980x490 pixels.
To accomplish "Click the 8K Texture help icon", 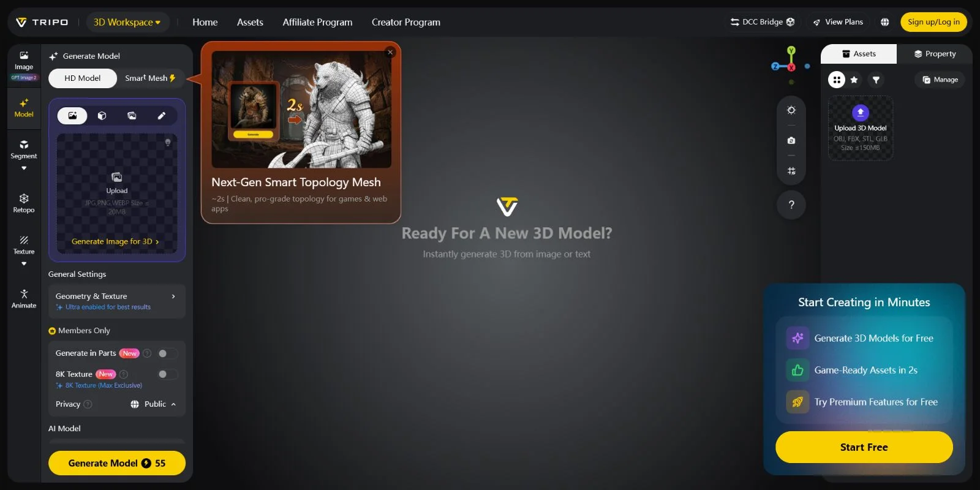I will coord(124,374).
